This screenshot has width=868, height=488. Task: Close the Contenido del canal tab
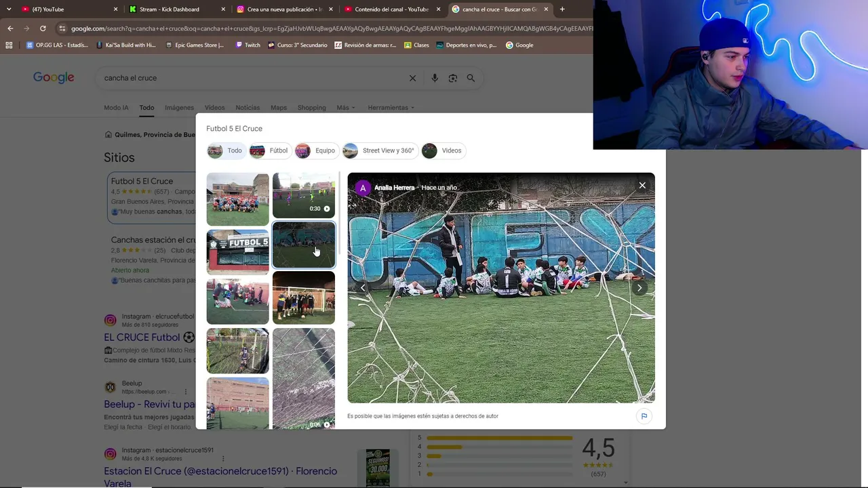point(439,9)
